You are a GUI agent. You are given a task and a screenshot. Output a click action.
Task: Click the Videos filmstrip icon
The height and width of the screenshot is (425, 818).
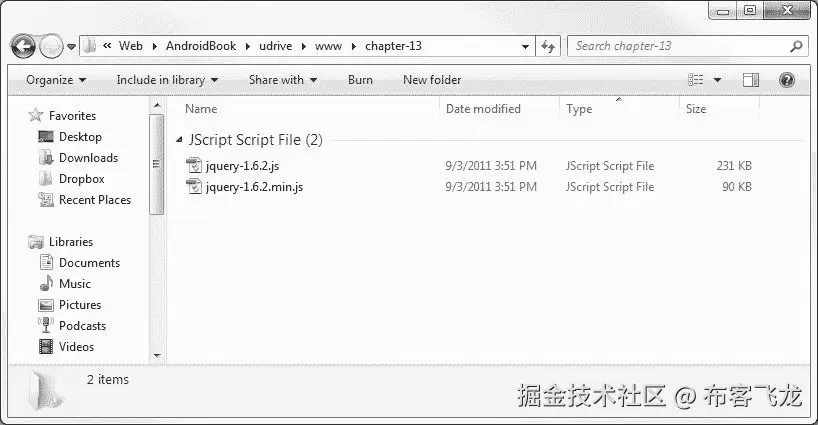click(x=46, y=347)
